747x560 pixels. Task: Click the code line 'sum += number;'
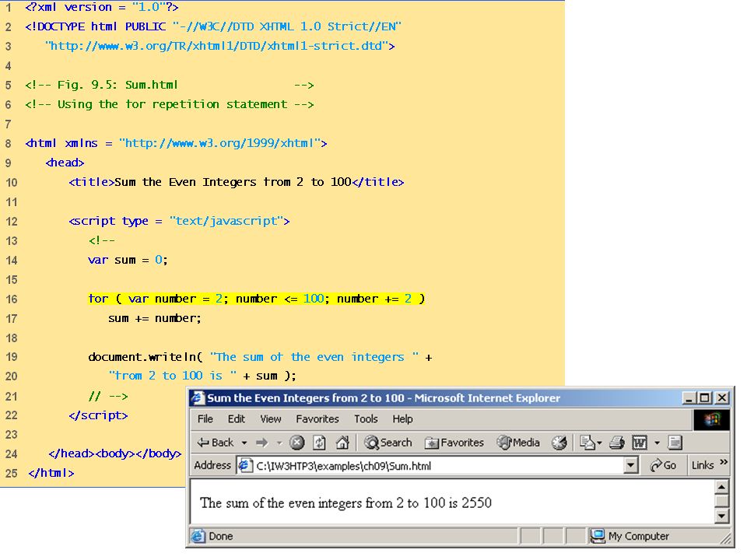[x=155, y=318]
